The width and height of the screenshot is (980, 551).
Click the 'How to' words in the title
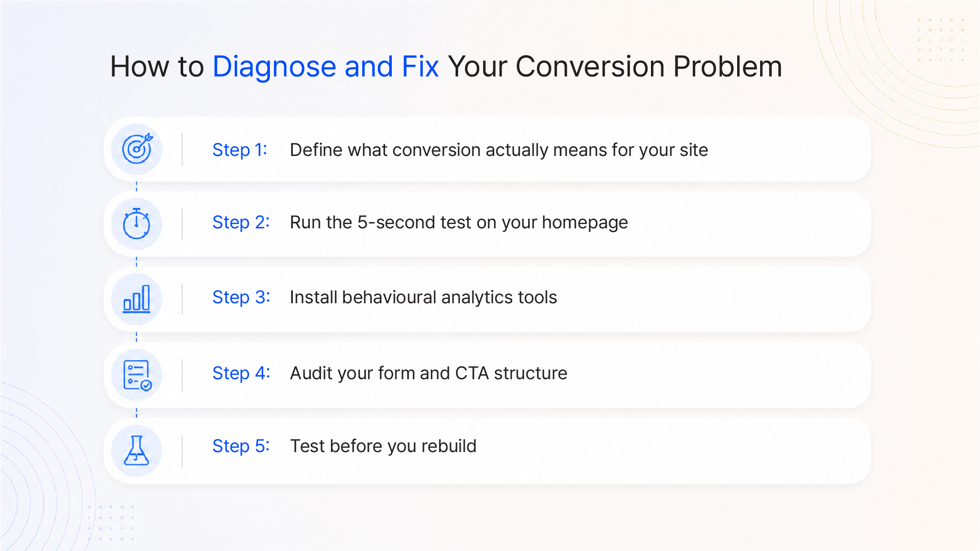(x=157, y=67)
